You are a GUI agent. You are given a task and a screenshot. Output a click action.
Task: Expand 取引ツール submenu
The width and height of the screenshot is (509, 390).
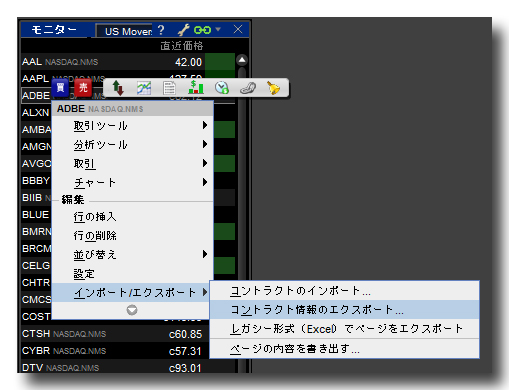pos(133,126)
